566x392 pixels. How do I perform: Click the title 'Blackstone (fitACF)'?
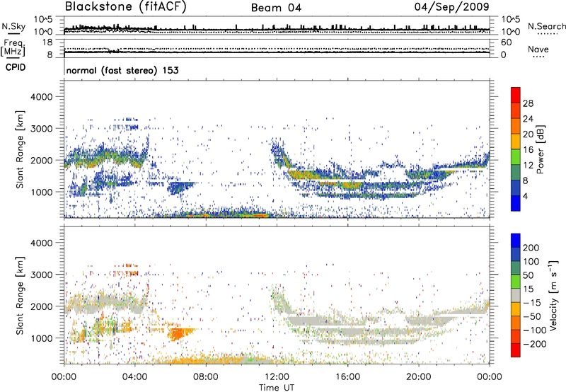click(125, 7)
